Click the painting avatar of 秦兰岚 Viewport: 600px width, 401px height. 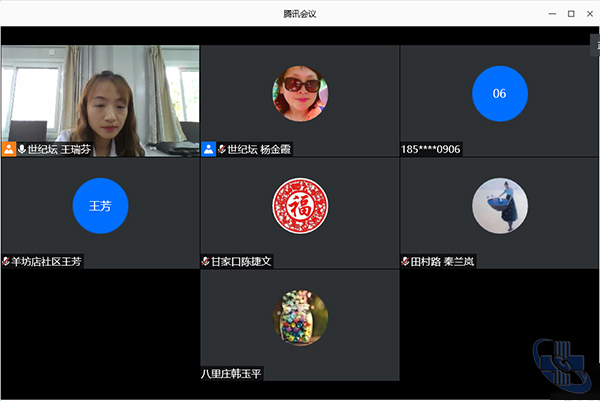(x=500, y=206)
